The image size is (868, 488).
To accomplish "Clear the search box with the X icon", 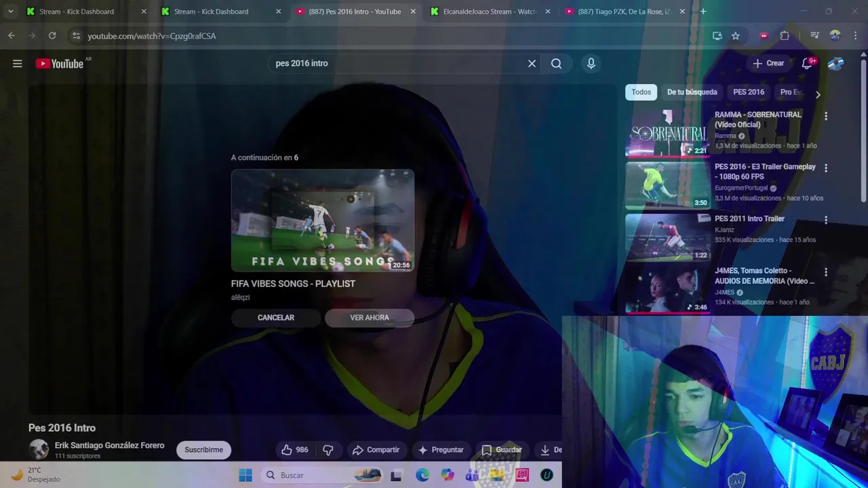I will click(x=532, y=64).
